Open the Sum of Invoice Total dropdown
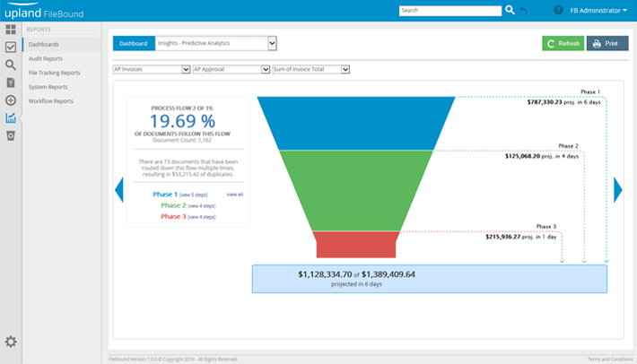 [x=310, y=69]
